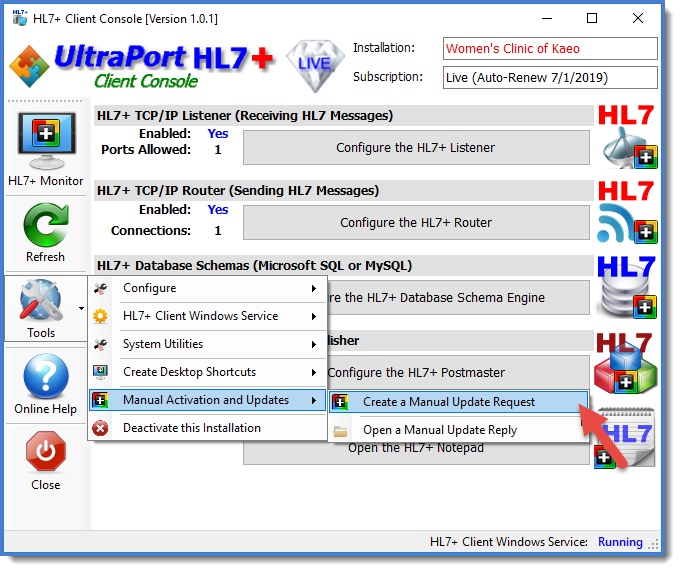Click the HL7 Router signal icon

[628, 213]
